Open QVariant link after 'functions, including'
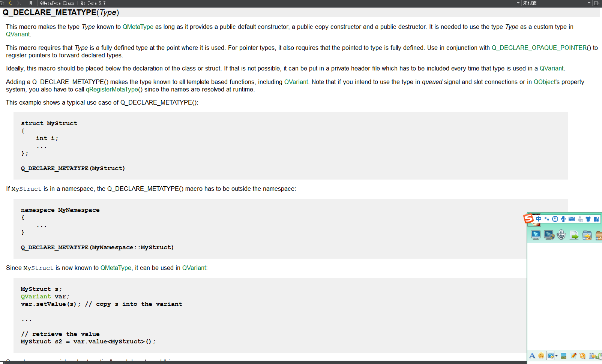This screenshot has width=602, height=364. pyautogui.click(x=296, y=82)
